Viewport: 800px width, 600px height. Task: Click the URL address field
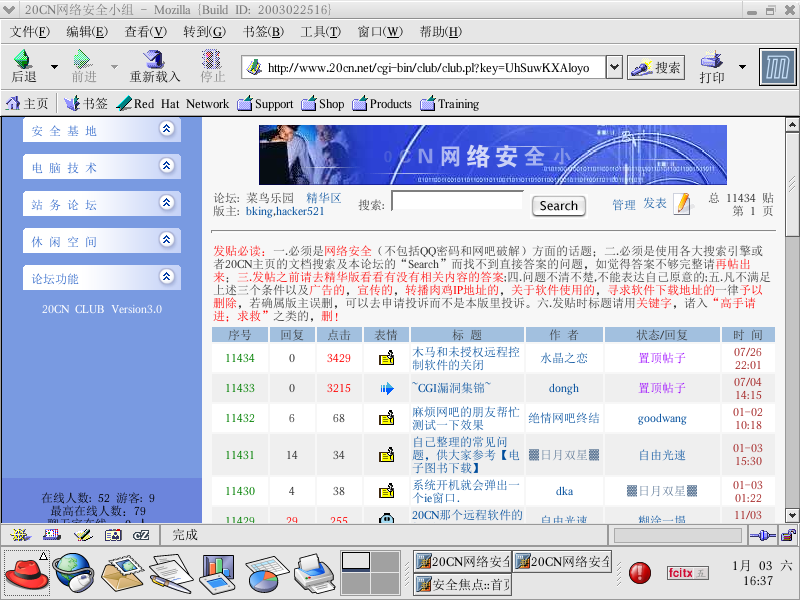tap(423, 67)
